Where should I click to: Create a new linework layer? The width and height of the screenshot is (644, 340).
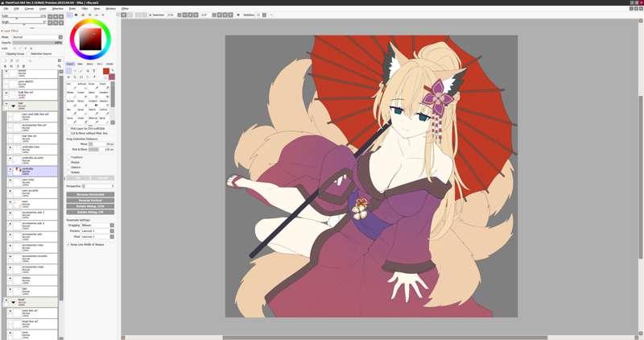[11, 60]
